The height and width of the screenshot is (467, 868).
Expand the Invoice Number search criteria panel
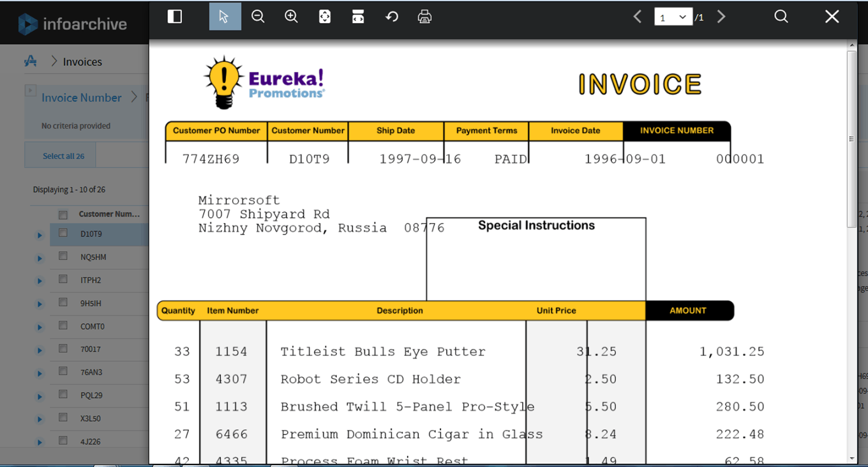[x=30, y=90]
